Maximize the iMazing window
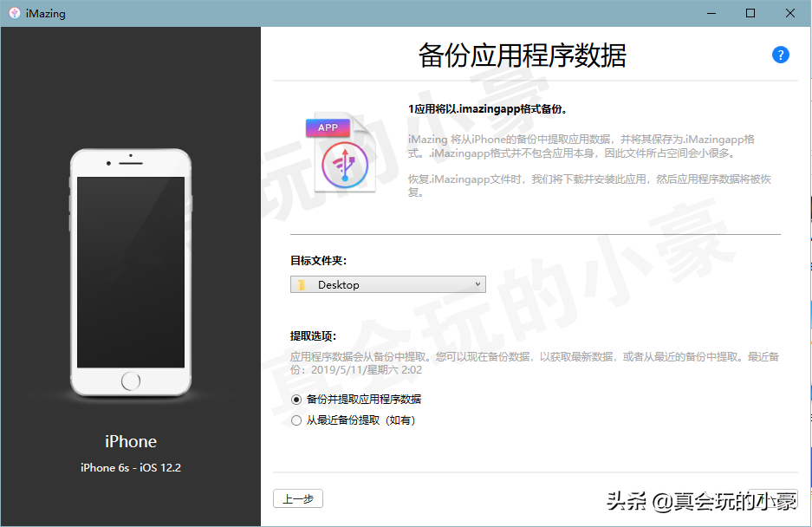The height and width of the screenshot is (527, 812). (x=750, y=14)
